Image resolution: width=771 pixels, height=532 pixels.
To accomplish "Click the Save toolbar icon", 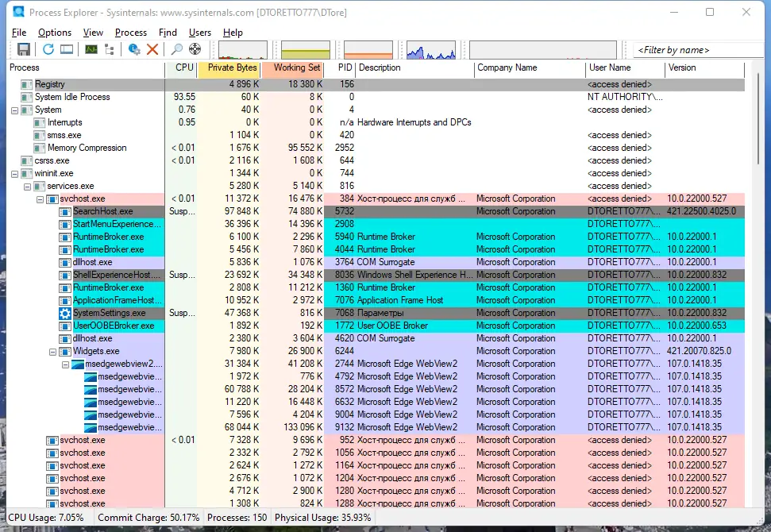I will coord(24,49).
